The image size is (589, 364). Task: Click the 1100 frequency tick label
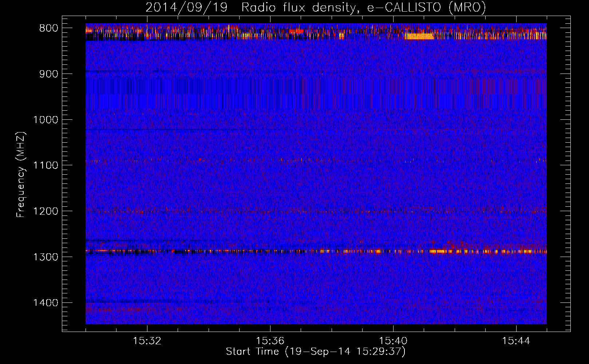pos(46,166)
